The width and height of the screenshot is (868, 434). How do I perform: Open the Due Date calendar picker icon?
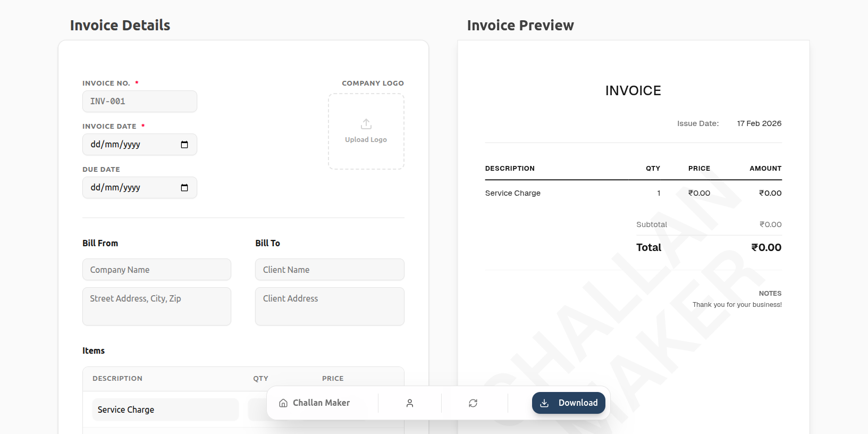pyautogui.click(x=184, y=188)
